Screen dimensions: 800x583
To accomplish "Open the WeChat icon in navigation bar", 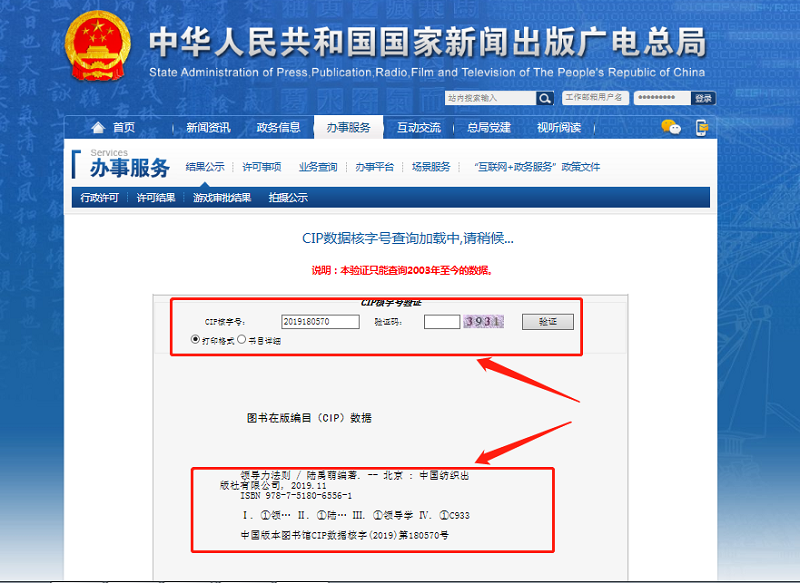I will (670, 127).
